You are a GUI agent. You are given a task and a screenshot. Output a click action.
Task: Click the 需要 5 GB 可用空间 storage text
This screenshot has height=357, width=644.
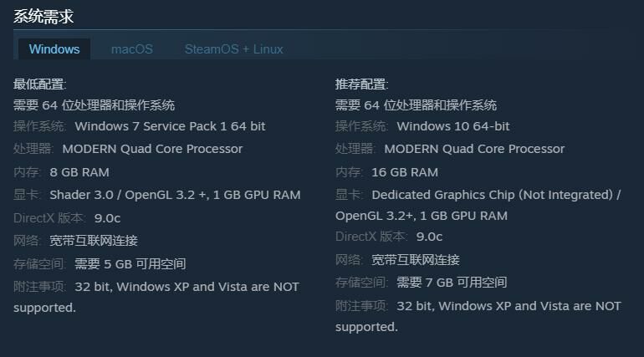click(x=130, y=264)
